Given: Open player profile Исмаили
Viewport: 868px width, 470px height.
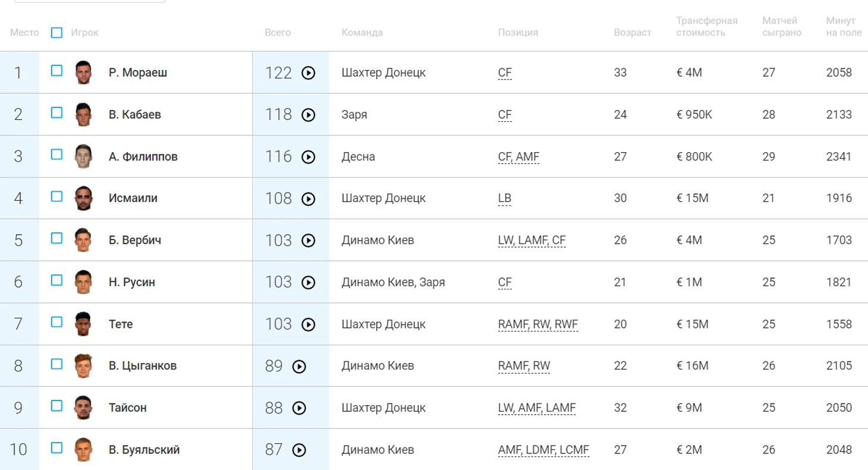Looking at the screenshot, I should 133,198.
